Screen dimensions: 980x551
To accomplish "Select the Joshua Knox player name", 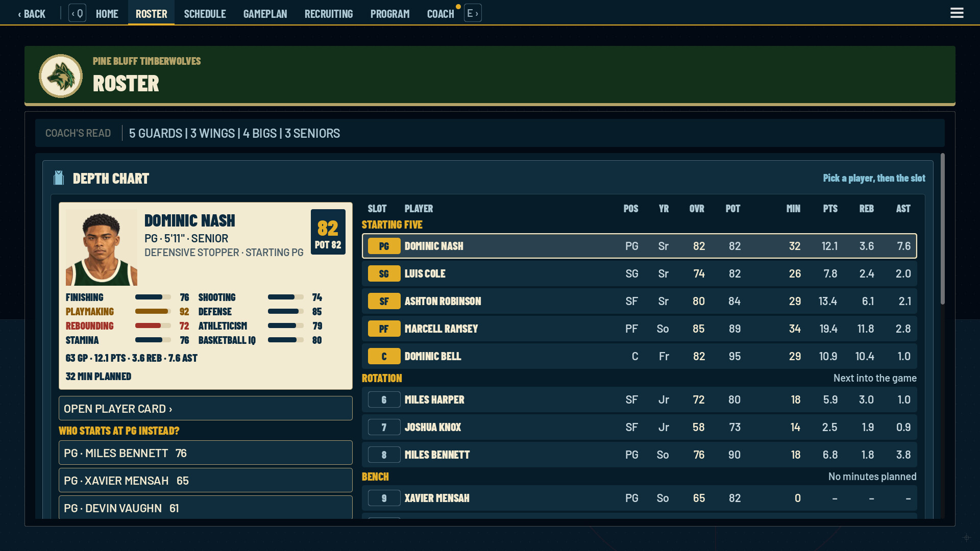I will coord(432,428).
